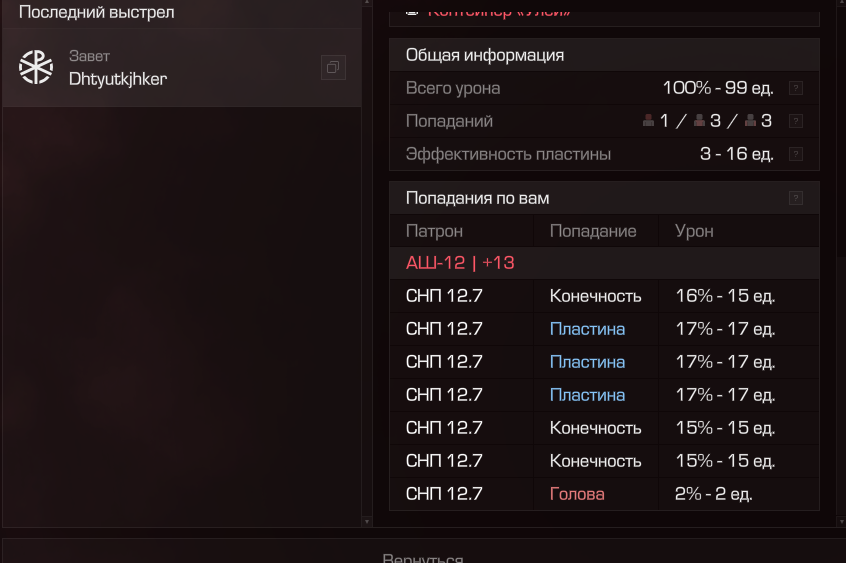Select the first Пластина hit row
Screen dimensions: 846x563
pyautogui.click(x=604, y=329)
